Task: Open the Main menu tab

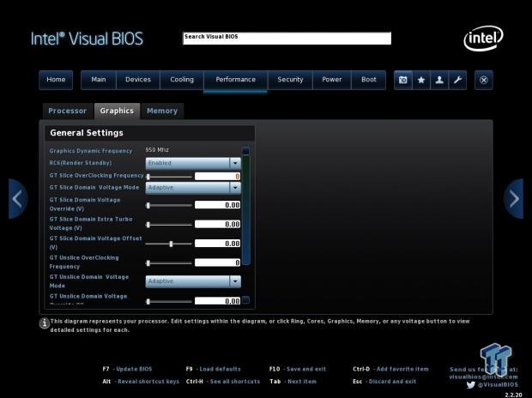Action: (x=99, y=80)
